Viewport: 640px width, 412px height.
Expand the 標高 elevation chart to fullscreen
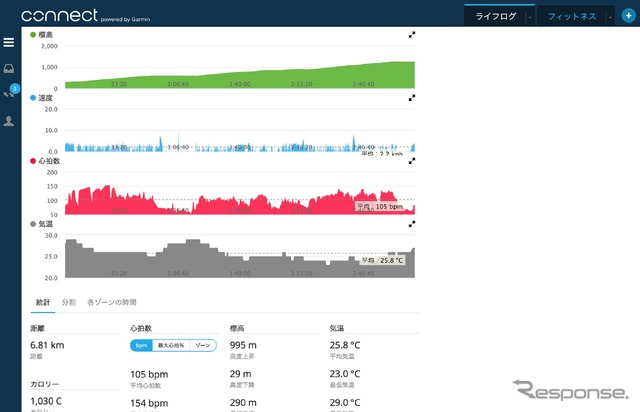pos(412,34)
